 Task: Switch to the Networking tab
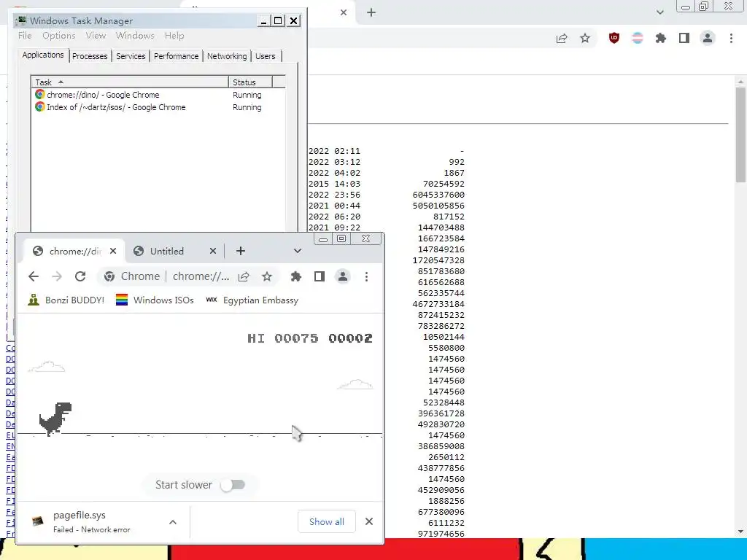(227, 56)
